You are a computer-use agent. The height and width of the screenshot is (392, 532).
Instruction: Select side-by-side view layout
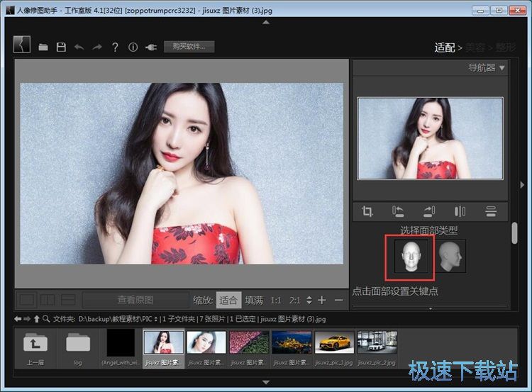(48, 300)
